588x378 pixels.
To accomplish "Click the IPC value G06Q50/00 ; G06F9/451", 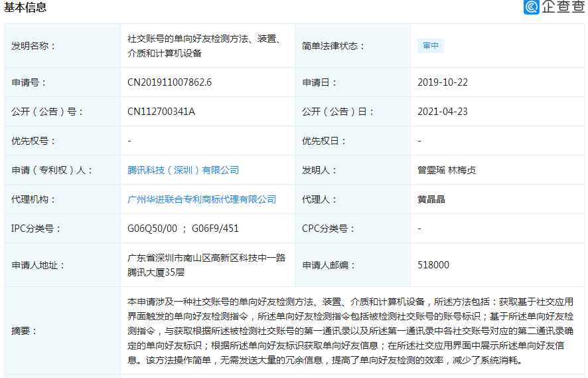I will tap(183, 229).
